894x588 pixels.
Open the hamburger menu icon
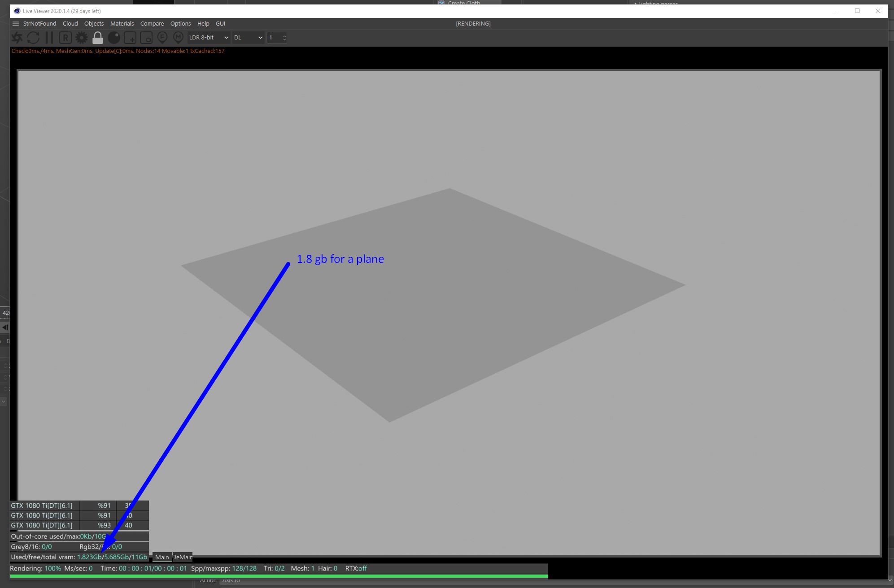[16, 24]
